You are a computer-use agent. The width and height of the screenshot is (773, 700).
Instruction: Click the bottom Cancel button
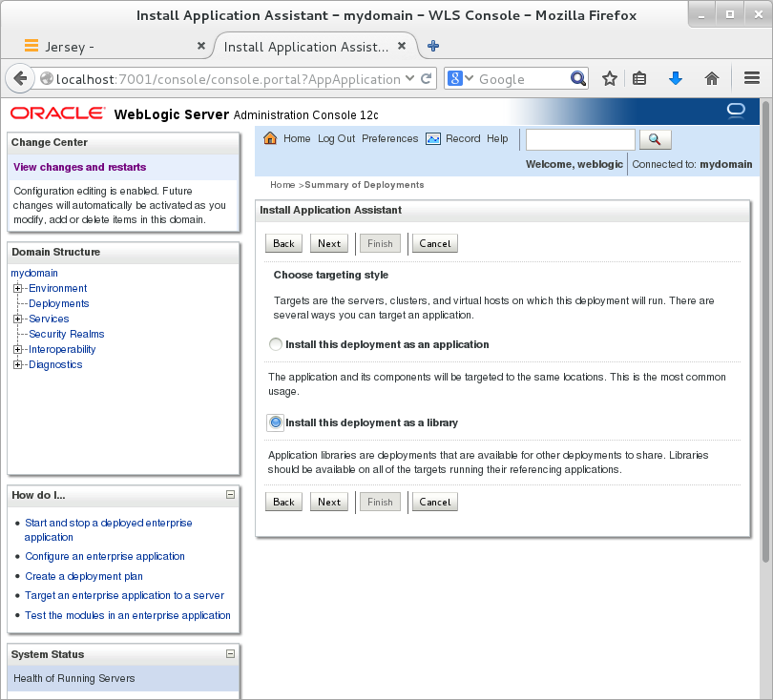[435, 502]
